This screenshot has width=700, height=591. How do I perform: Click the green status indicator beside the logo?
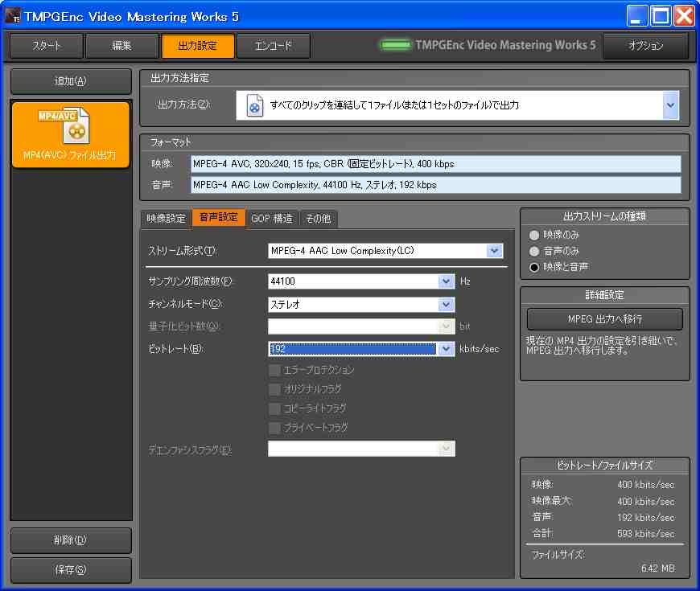[x=395, y=45]
